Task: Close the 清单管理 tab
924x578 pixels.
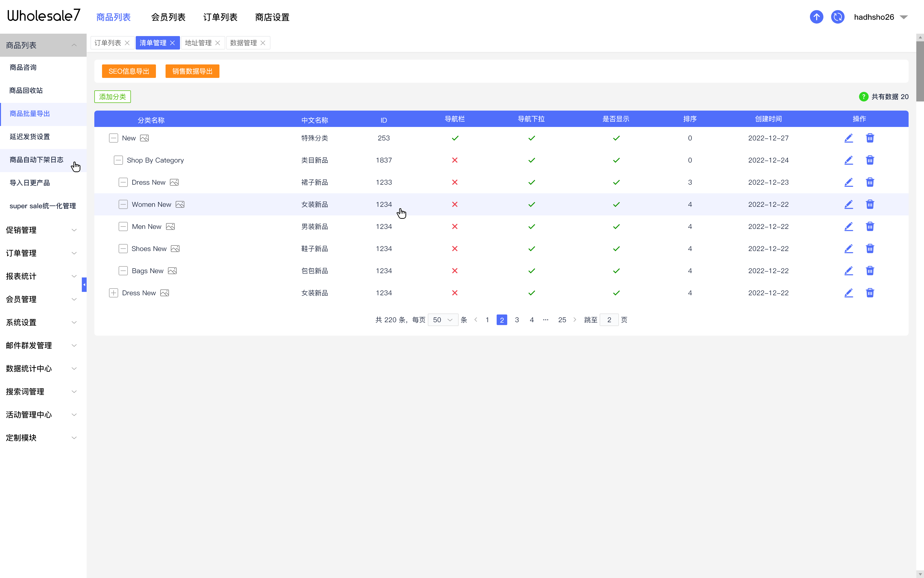Action: 172,43
